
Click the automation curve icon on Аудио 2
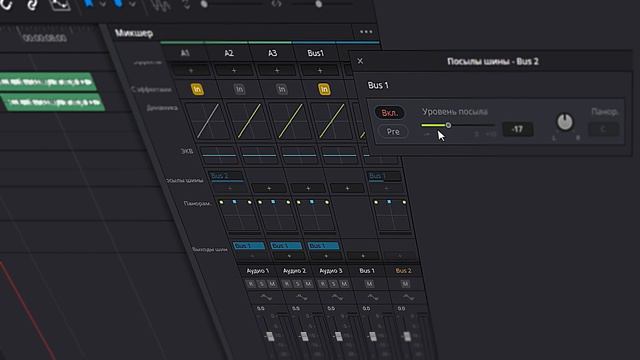click(302, 297)
